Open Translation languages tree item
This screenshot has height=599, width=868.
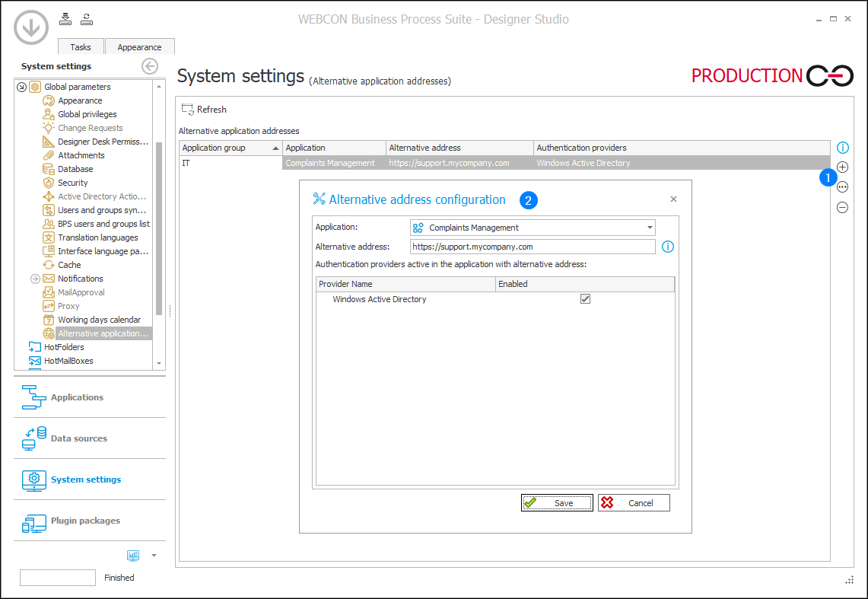[98, 237]
